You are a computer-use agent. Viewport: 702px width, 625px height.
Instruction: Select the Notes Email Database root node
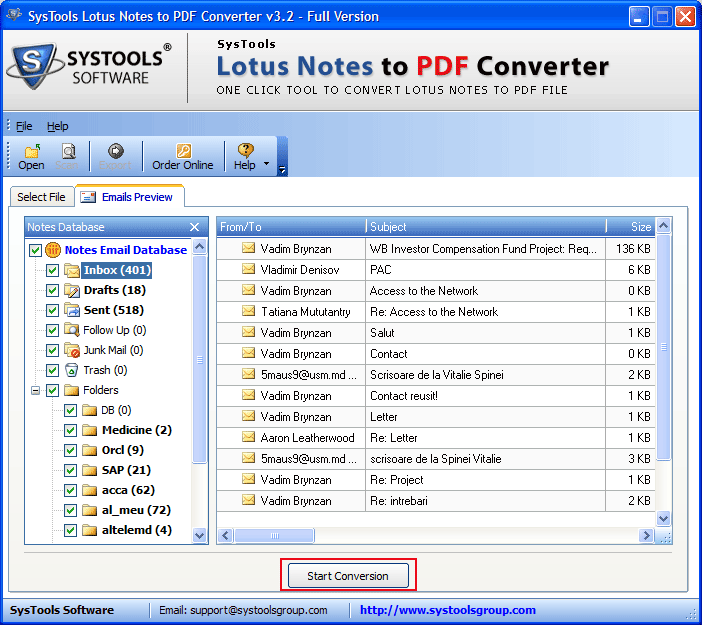click(x=126, y=250)
